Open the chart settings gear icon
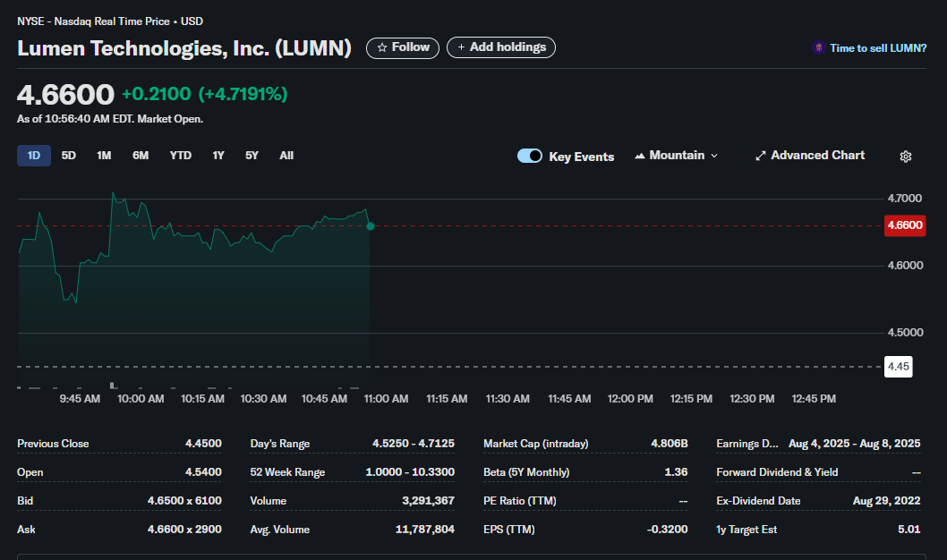947x560 pixels. (x=905, y=157)
